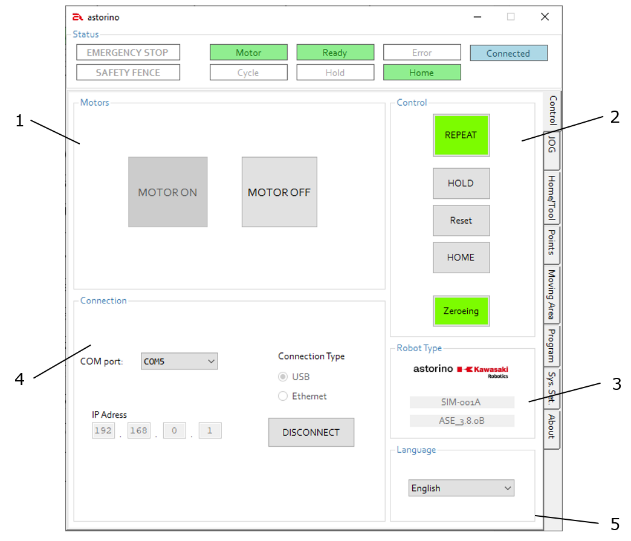Open the About side tab
The height and width of the screenshot is (541, 631).
pos(552,429)
